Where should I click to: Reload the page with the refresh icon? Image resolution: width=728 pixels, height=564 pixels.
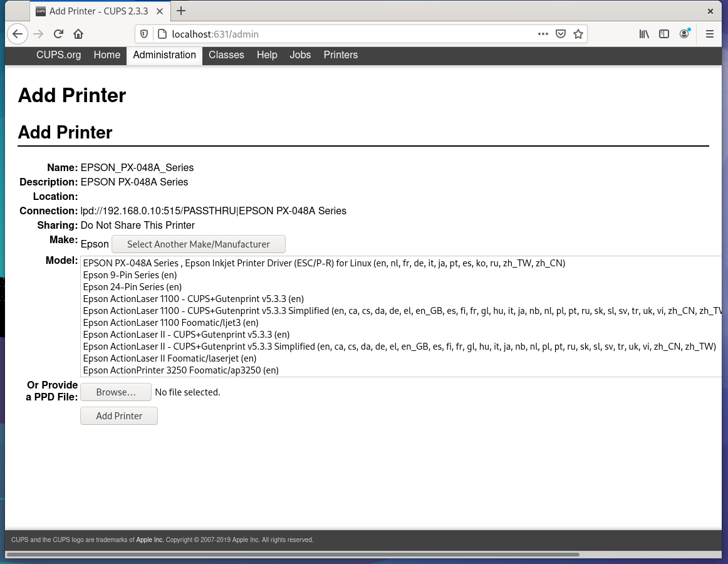coord(58,34)
